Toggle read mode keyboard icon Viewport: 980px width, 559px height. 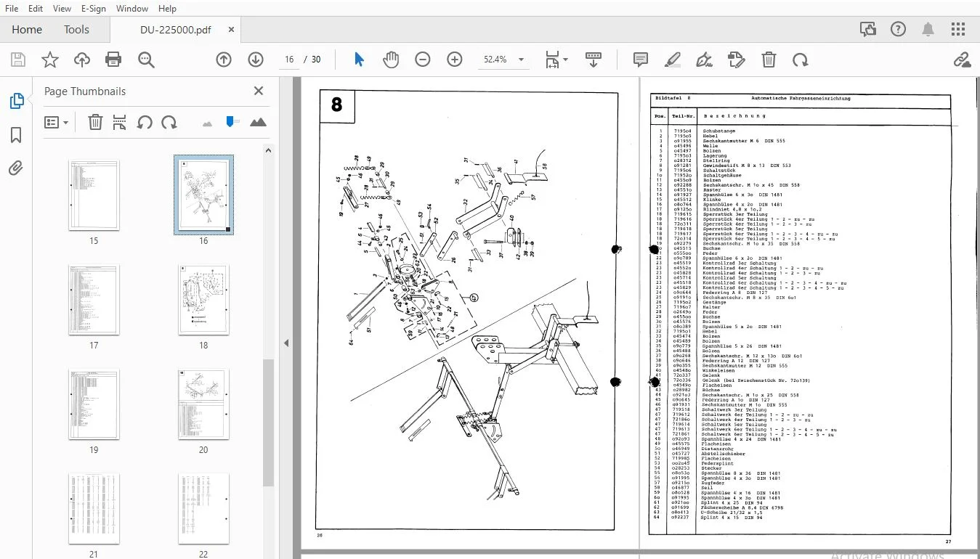(593, 60)
